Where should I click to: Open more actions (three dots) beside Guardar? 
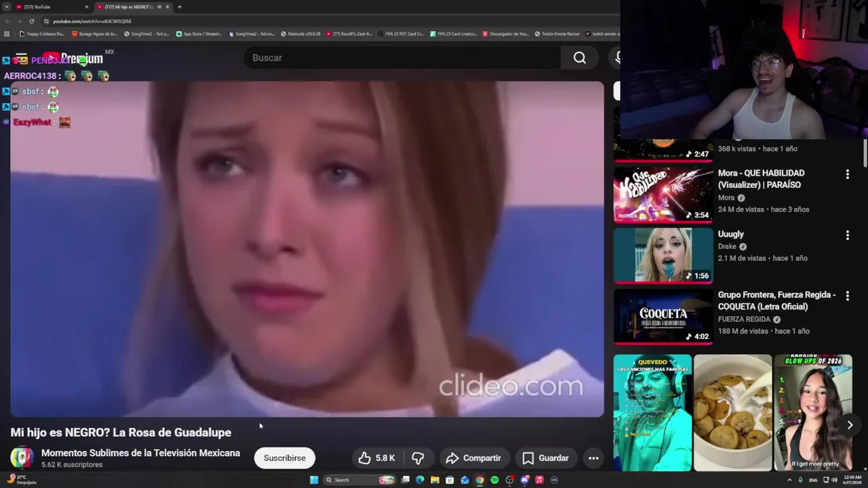(593, 458)
